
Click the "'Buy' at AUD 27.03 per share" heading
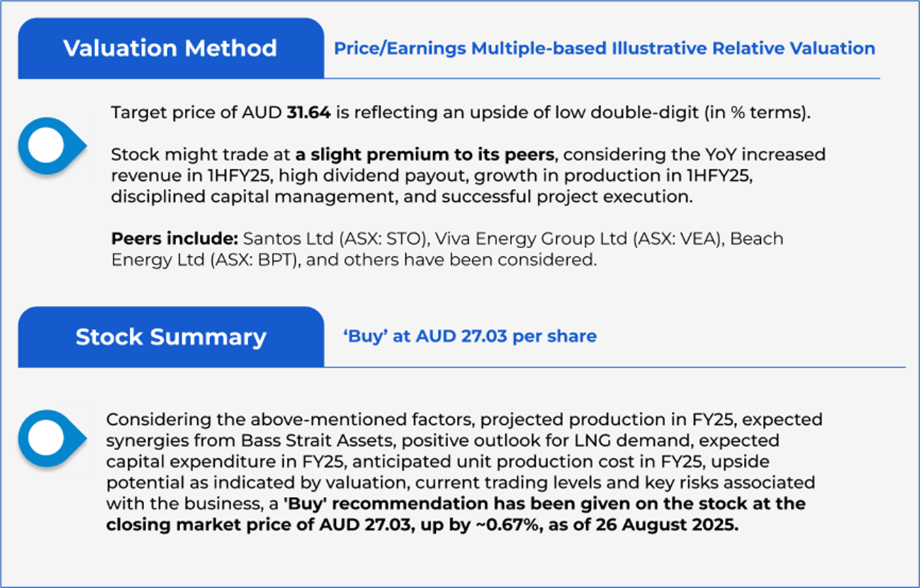coord(471,336)
